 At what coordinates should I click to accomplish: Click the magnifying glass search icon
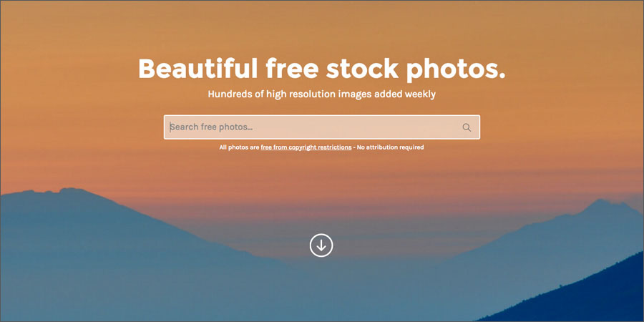click(467, 127)
